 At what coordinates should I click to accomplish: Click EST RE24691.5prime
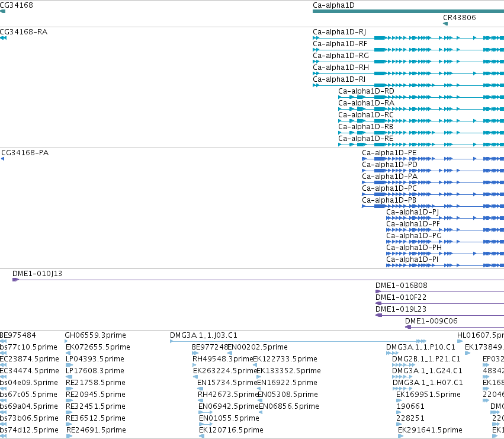(x=96, y=430)
